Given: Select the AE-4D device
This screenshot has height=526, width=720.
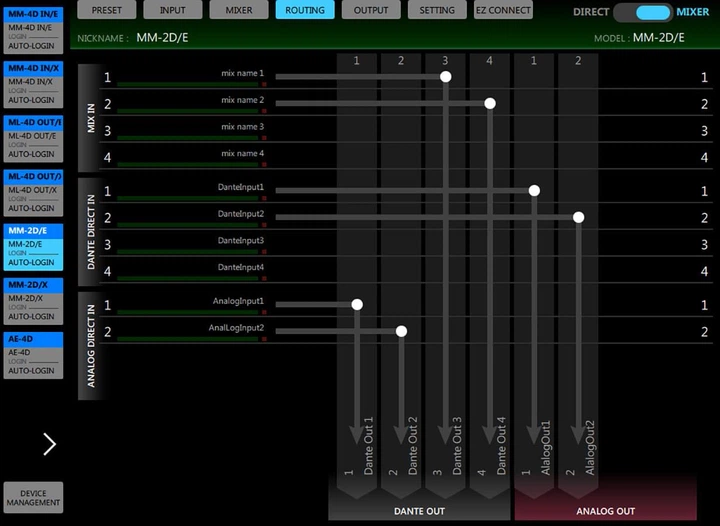Looking at the screenshot, I should [33, 355].
